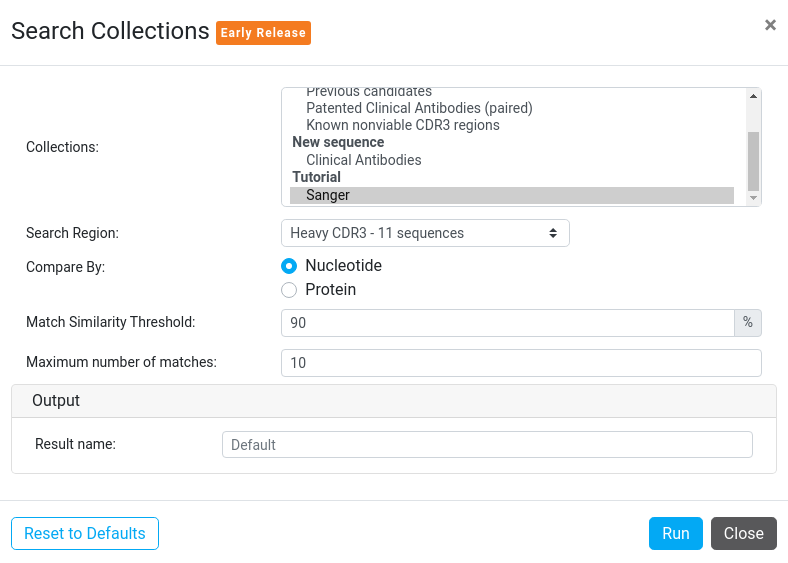Select Clinical Antibodies collection
Viewport: 788px width, 563px height.
coord(363,160)
